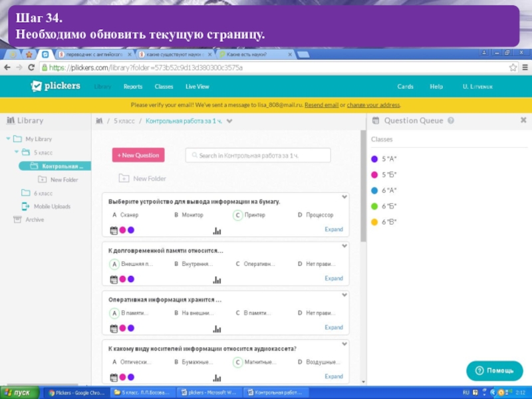Screen dimensions: 532x399
Task: Click the help question mark next to Question Queue
Action: click(451, 120)
